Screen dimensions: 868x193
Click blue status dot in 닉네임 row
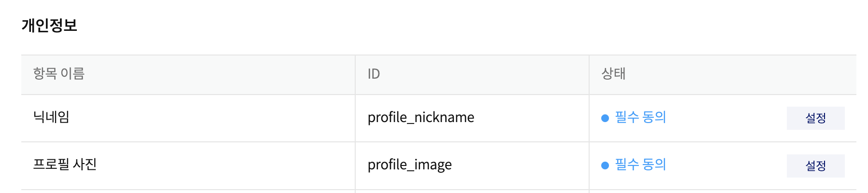tap(605, 118)
